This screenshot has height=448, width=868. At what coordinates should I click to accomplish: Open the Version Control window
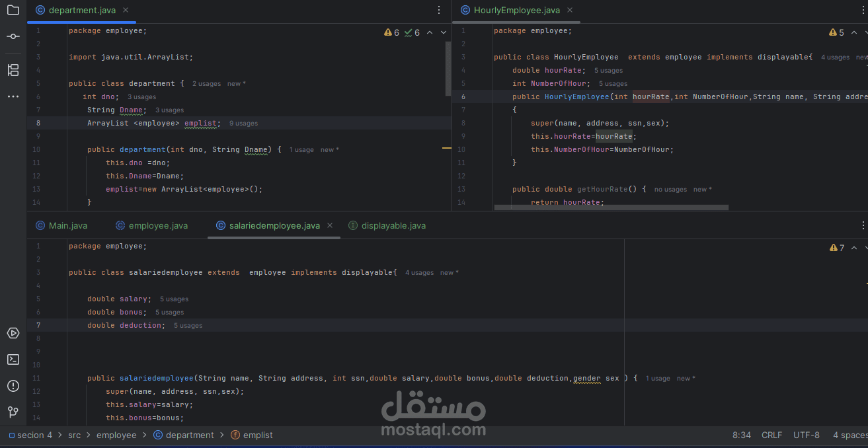coord(13,412)
